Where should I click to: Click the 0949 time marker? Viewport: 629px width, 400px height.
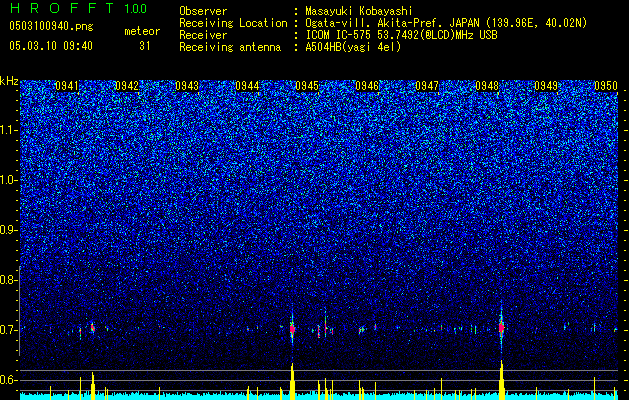[x=546, y=86]
